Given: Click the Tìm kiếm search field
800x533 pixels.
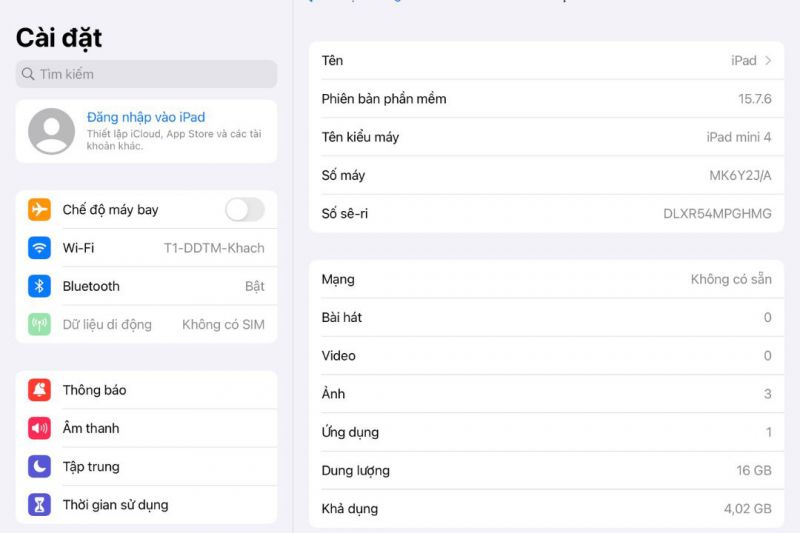Looking at the screenshot, I should (146, 74).
